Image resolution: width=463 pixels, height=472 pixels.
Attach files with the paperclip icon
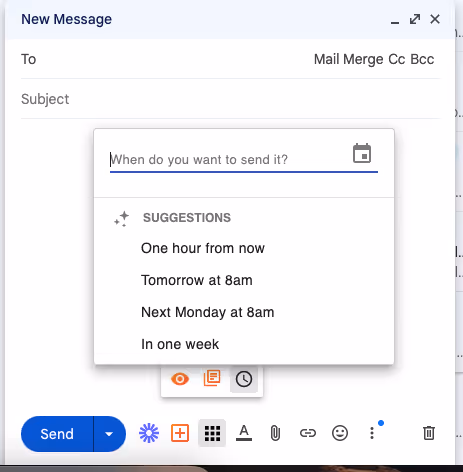click(x=275, y=433)
